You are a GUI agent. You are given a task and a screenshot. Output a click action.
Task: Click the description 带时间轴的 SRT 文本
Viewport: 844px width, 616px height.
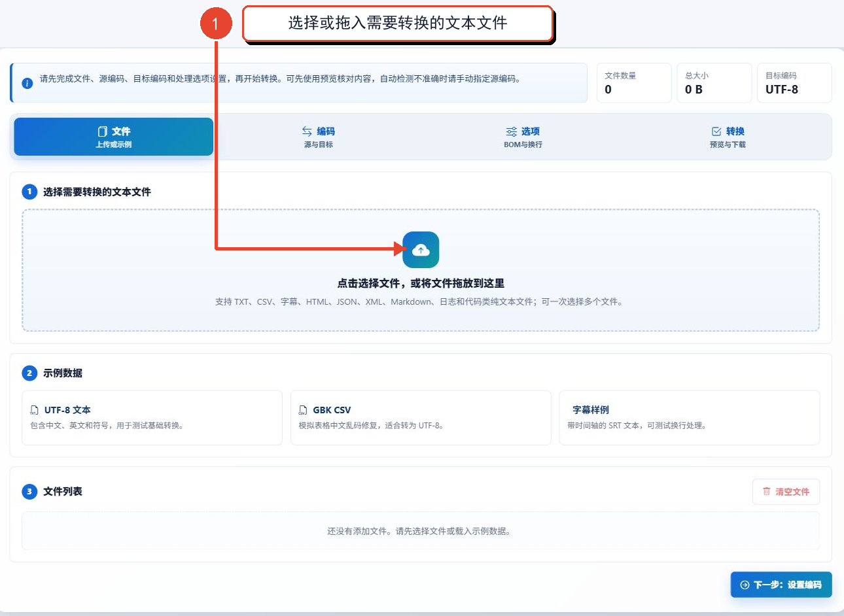[x=638, y=425]
